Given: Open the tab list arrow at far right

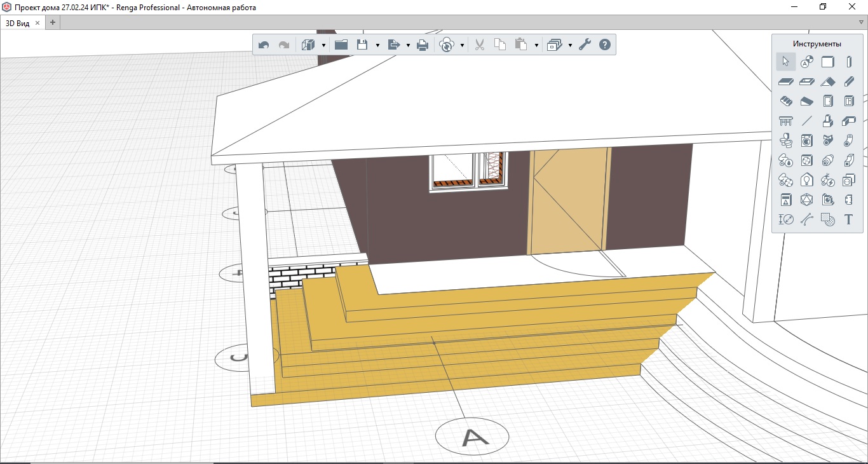Looking at the screenshot, I should click(x=860, y=22).
